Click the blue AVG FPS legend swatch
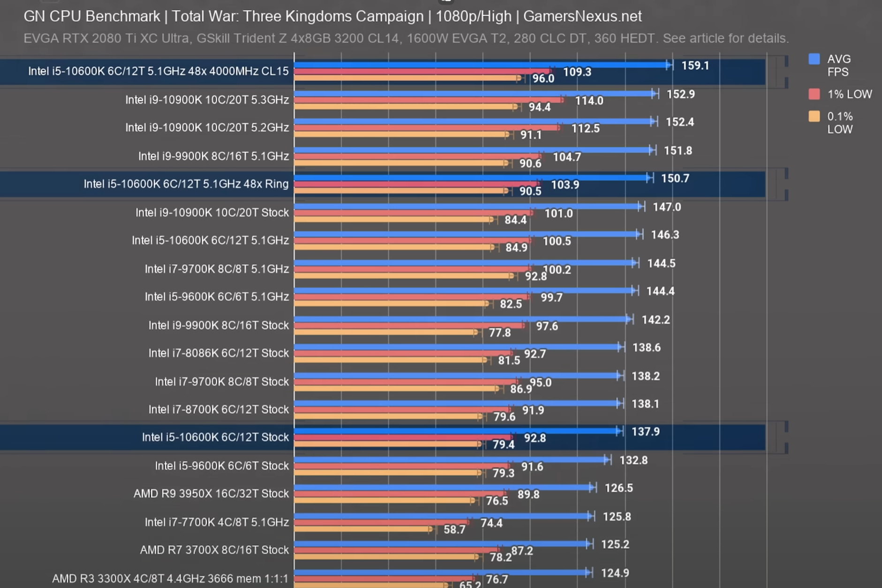The width and height of the screenshot is (882, 588). click(x=814, y=59)
